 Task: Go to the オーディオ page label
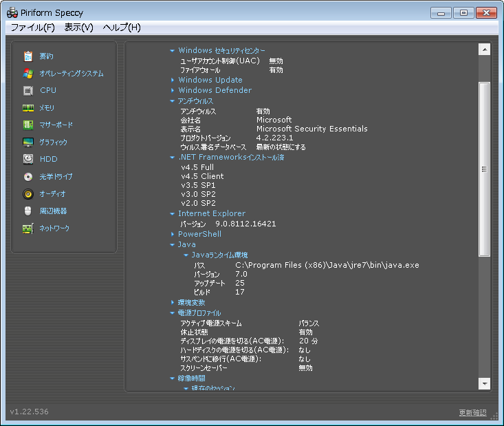pos(52,194)
